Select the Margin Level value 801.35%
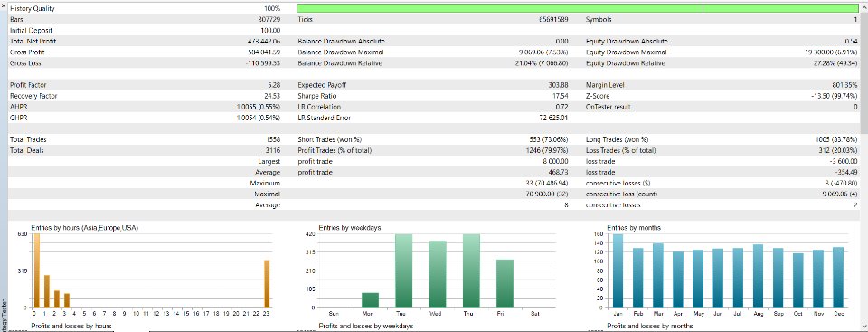The height and width of the screenshot is (332, 868). click(x=844, y=85)
